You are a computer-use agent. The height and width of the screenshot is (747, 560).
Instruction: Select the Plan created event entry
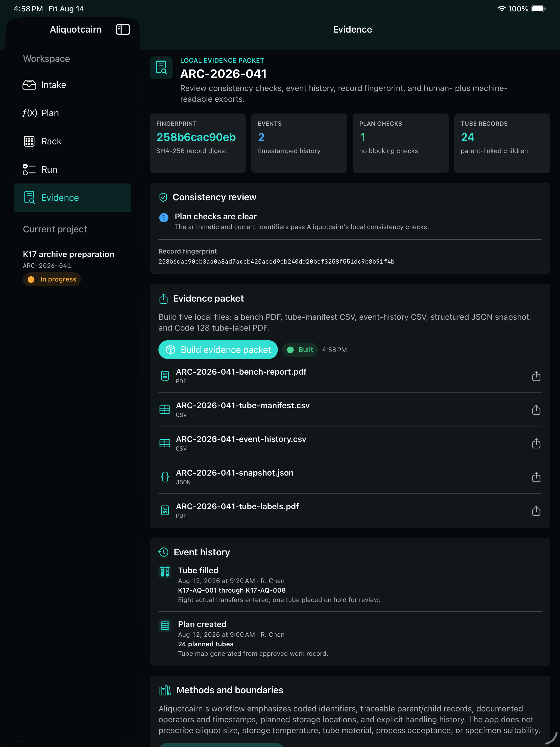pos(350,639)
